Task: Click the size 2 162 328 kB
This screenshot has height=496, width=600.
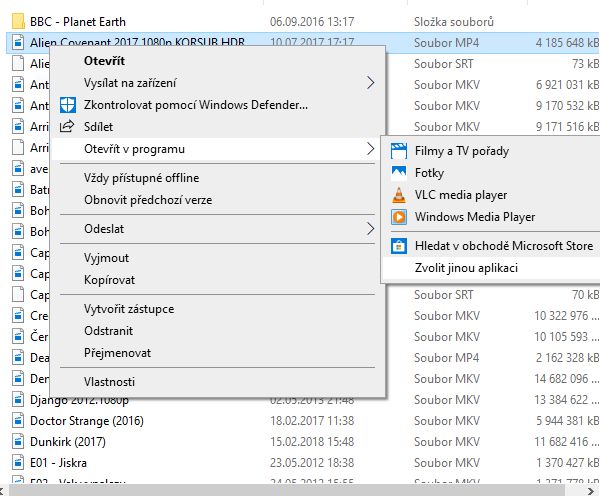Action: click(x=567, y=358)
